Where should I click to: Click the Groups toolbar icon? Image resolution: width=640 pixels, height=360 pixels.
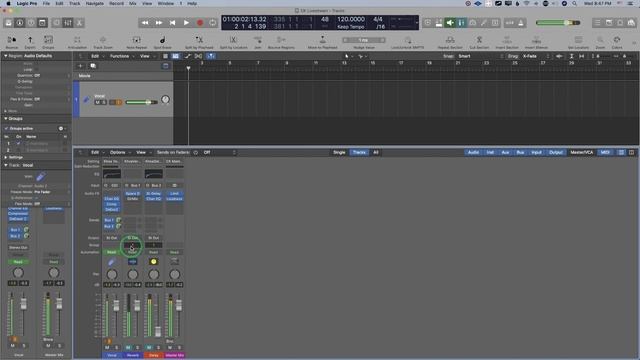(x=48, y=42)
